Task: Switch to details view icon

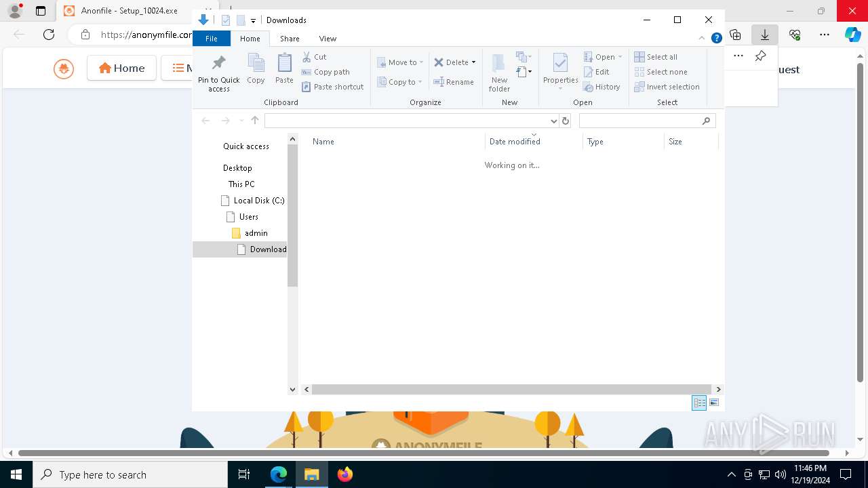Action: pyautogui.click(x=699, y=403)
